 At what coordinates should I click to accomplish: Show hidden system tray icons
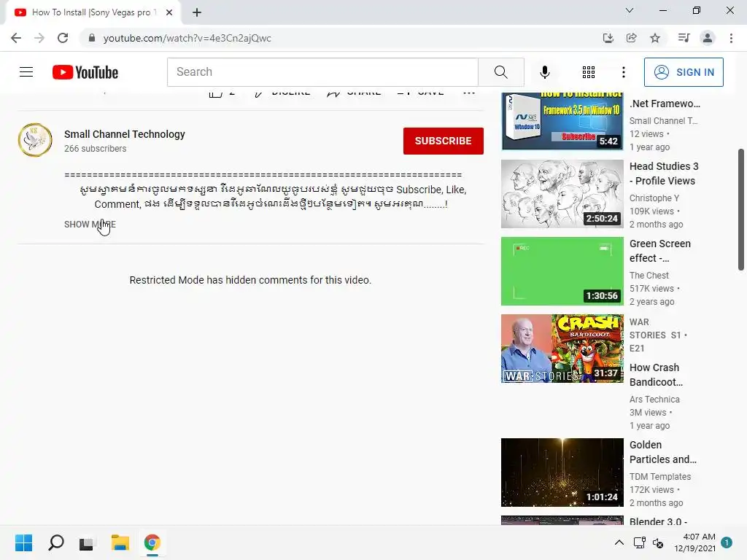point(619,542)
